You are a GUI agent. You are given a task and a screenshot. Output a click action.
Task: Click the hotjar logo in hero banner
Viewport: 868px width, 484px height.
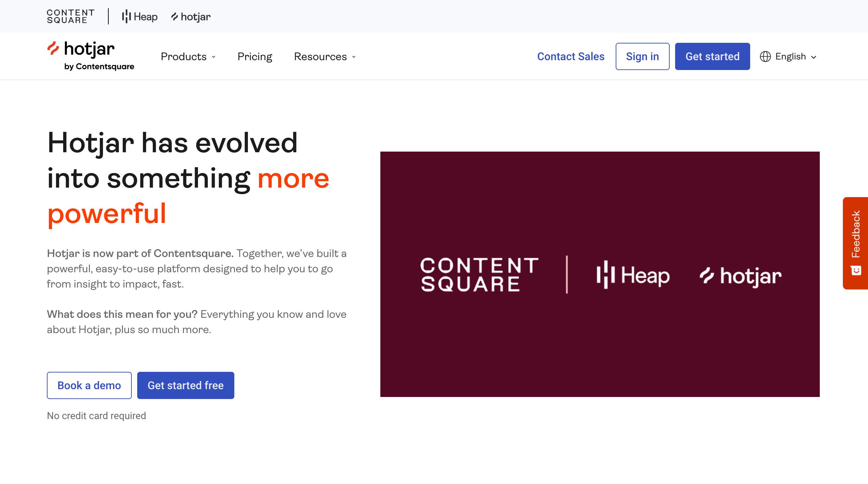click(x=740, y=275)
